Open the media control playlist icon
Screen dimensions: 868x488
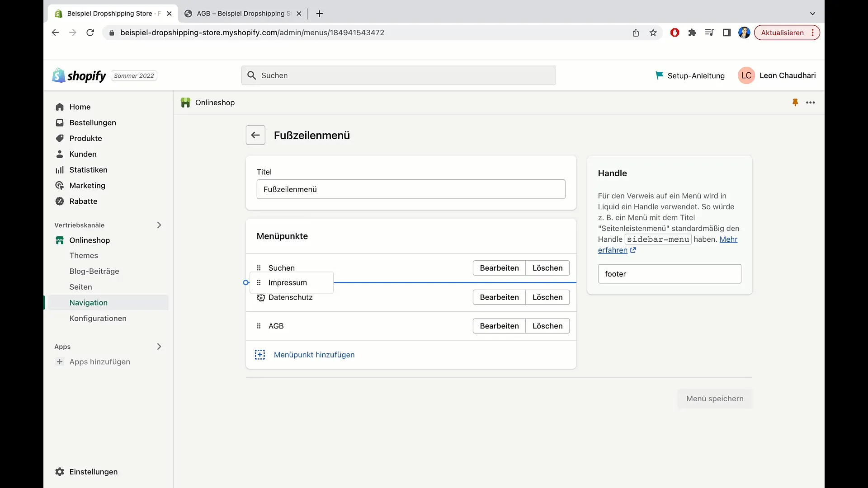[709, 33]
